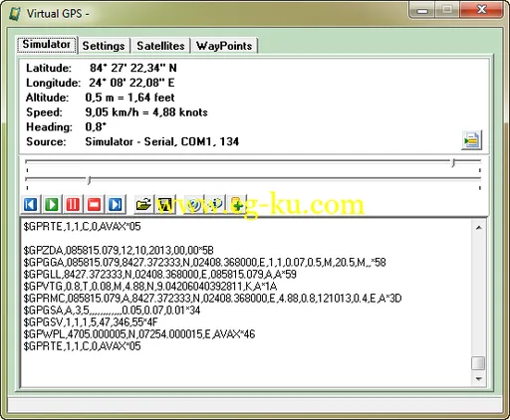The width and height of the screenshot is (510, 420).
Task: Click the $GPVTG sentence line
Action: point(150,286)
